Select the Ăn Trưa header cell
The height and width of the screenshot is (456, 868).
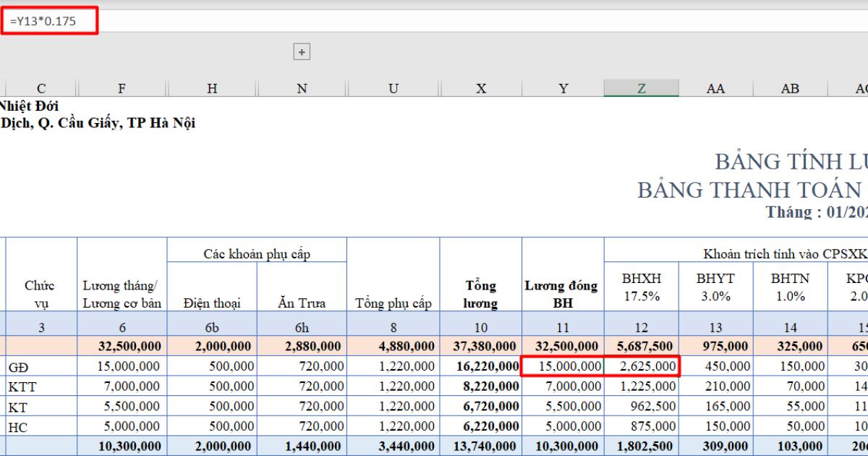pyautogui.click(x=302, y=303)
